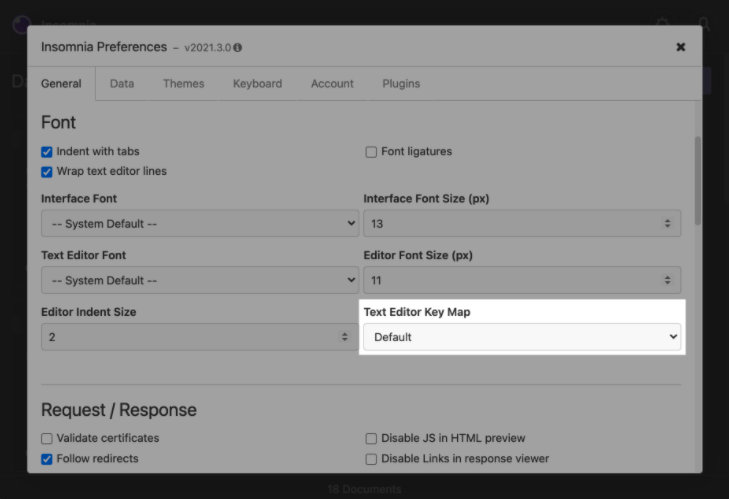Enable Validate certificates checkbox

pyautogui.click(x=46, y=439)
